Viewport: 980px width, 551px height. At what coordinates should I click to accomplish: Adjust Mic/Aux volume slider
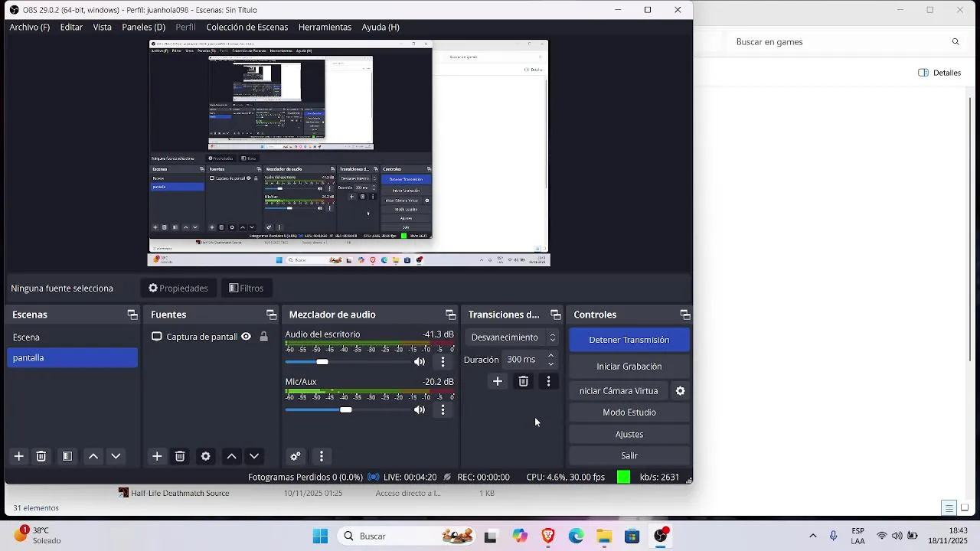click(347, 410)
